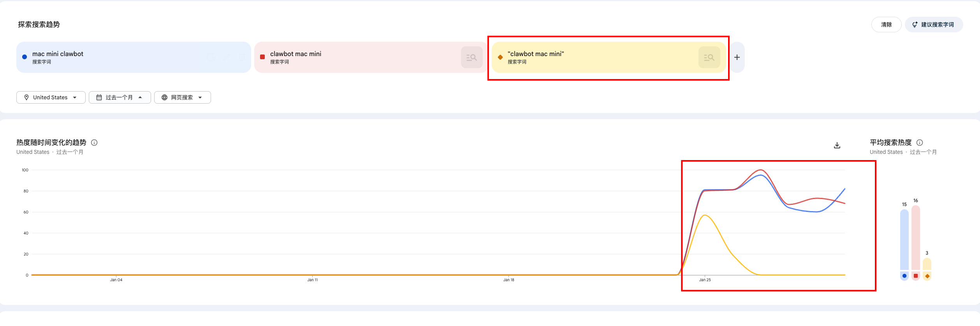Click the search-detail icon on the red term chip
This screenshot has height=326, width=980.
472,57
